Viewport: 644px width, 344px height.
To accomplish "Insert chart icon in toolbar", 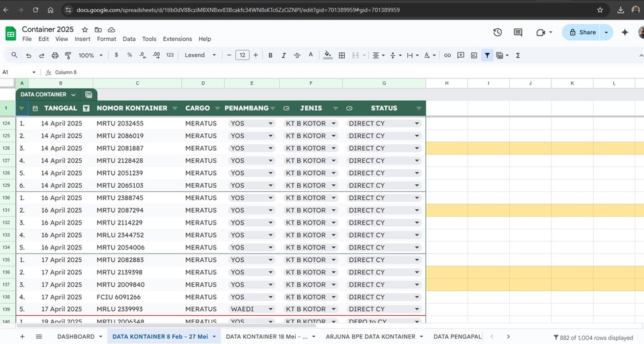I will 474,56.
